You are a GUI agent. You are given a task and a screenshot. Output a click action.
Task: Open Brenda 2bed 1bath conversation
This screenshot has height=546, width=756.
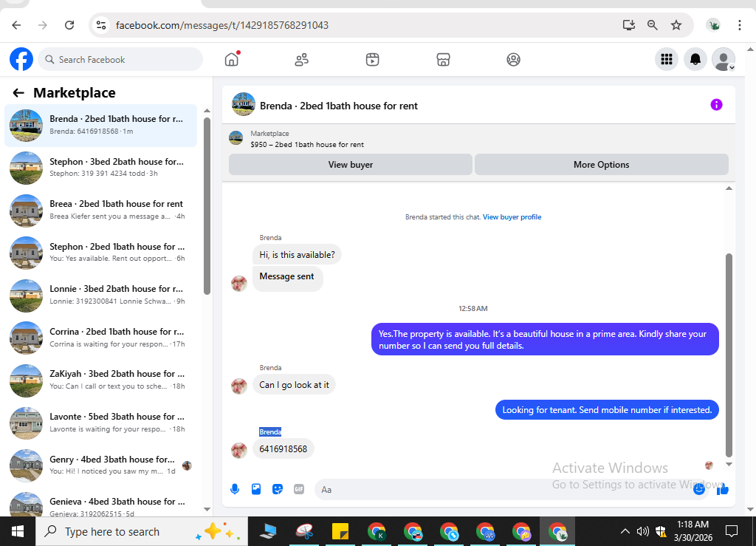(100, 125)
